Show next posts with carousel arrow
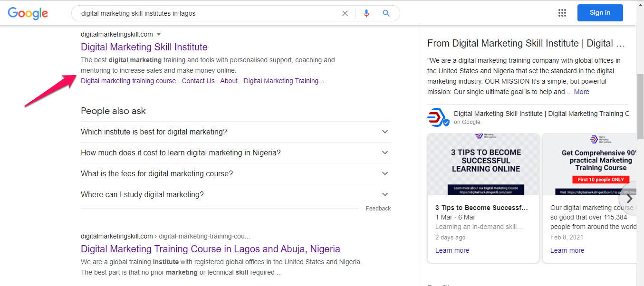This screenshot has height=286, width=644. tap(629, 199)
